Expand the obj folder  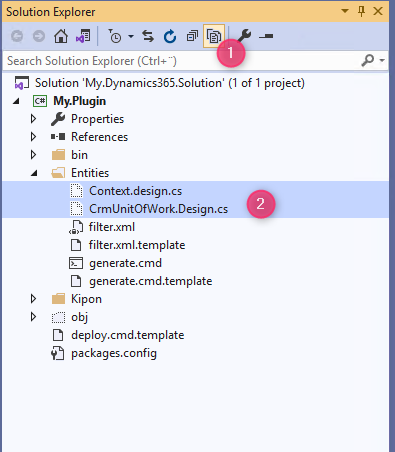click(33, 317)
